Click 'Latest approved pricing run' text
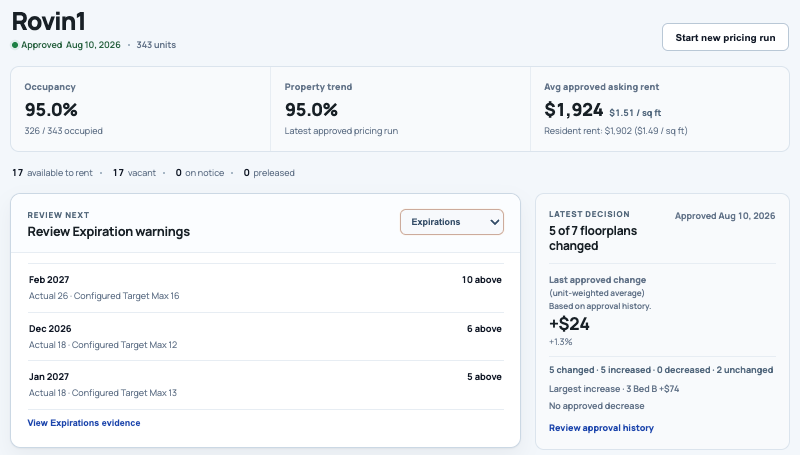The image size is (800, 455). tap(341, 131)
